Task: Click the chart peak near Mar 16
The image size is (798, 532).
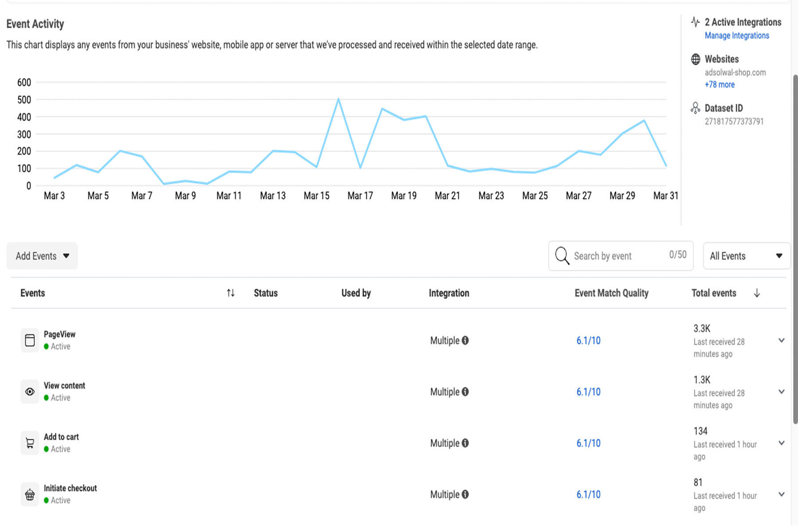Action: click(x=338, y=99)
